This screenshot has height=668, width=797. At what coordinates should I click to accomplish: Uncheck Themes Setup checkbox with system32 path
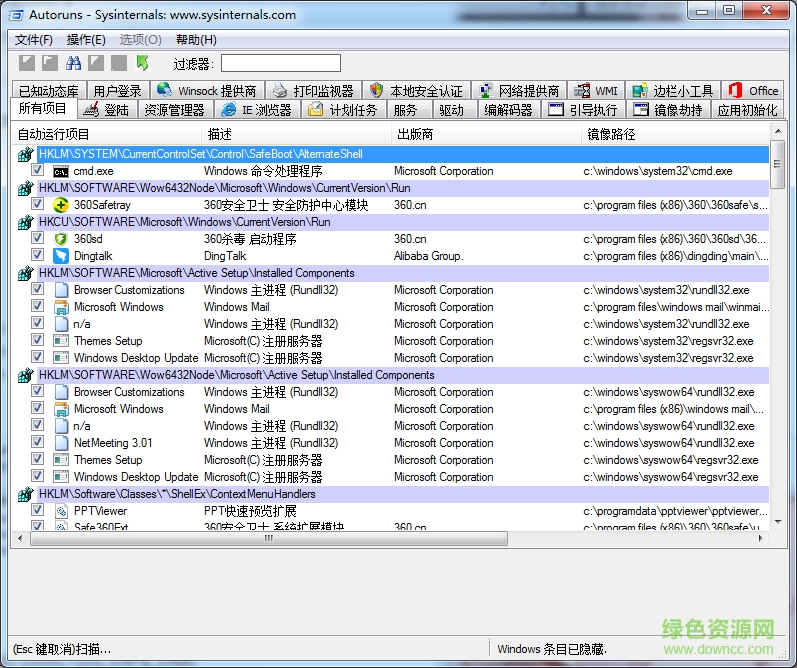[x=37, y=340]
